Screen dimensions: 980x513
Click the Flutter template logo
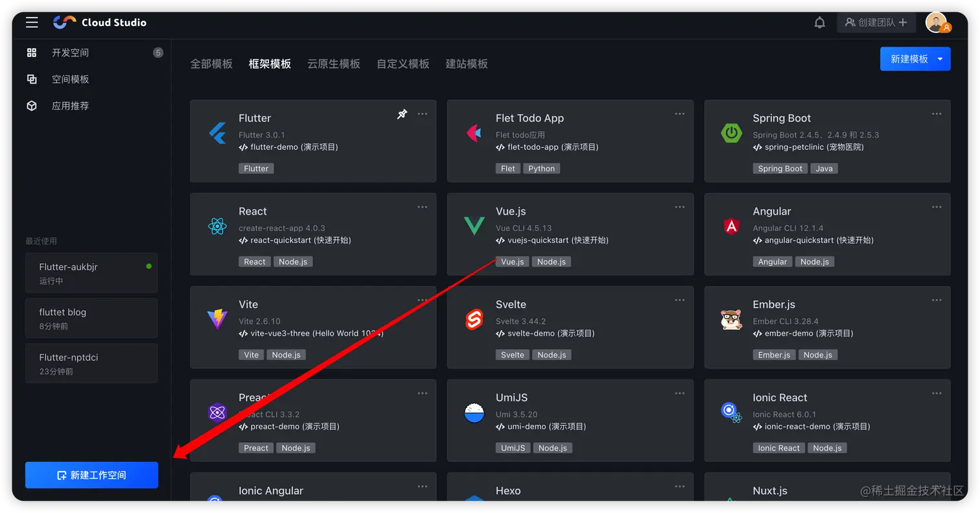tap(218, 134)
